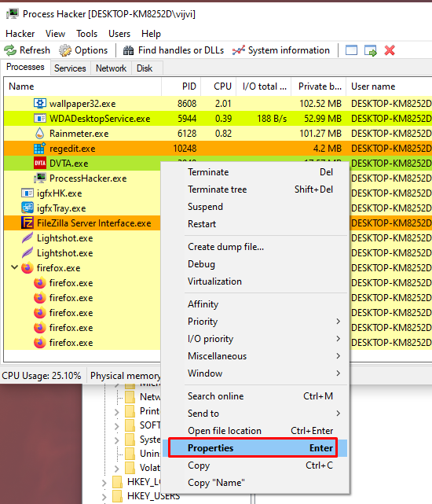Click the find window toolbar icon

pos(351,50)
